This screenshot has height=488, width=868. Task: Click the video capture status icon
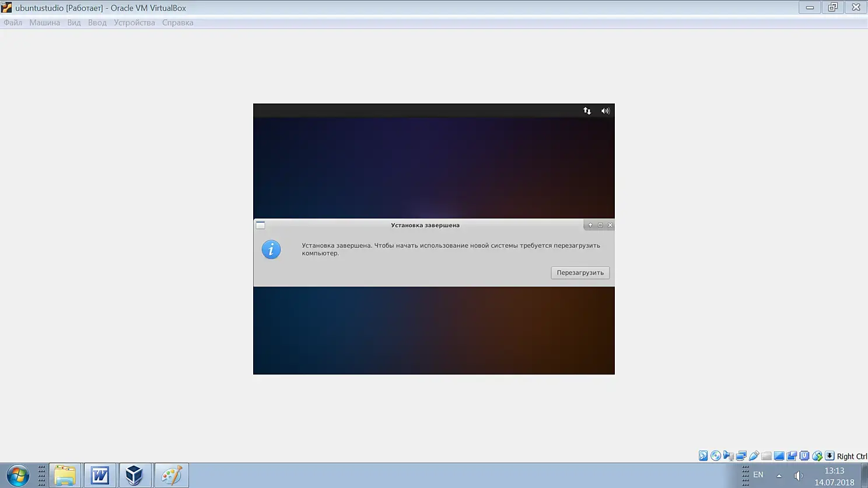tap(792, 456)
